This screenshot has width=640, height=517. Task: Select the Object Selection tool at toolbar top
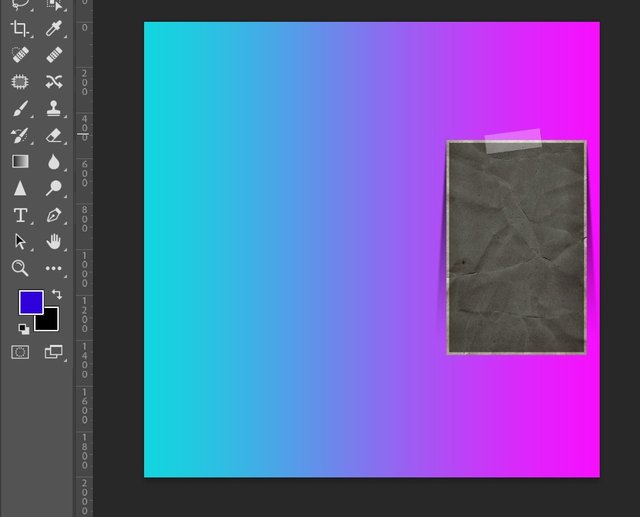click(54, 5)
